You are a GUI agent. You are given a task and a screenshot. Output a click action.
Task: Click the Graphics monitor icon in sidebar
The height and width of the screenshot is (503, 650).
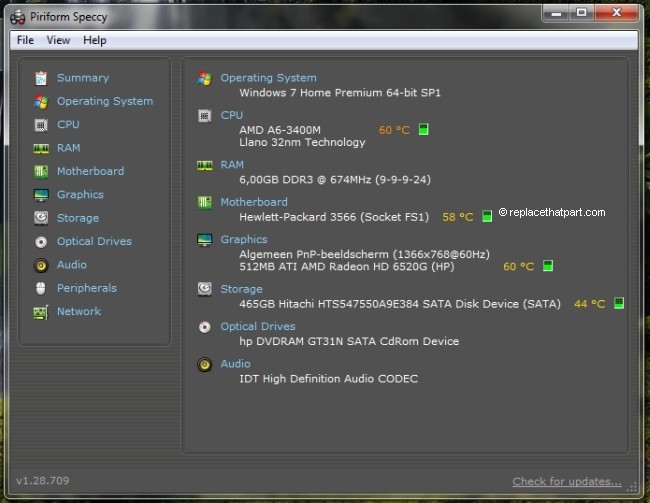click(x=41, y=195)
